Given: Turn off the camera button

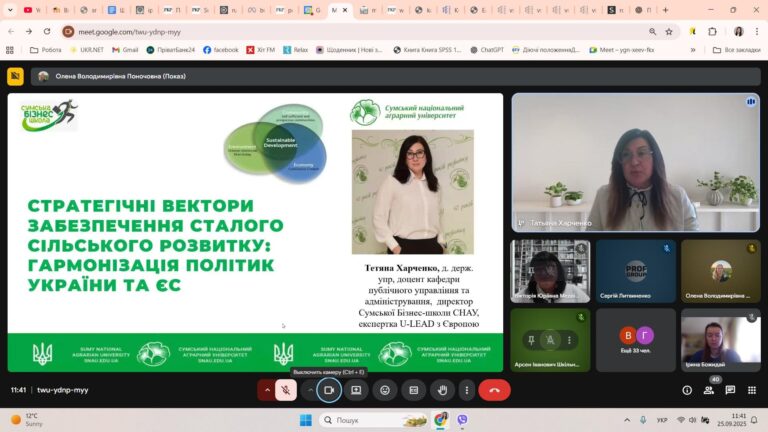Looking at the screenshot, I should pos(328,390).
